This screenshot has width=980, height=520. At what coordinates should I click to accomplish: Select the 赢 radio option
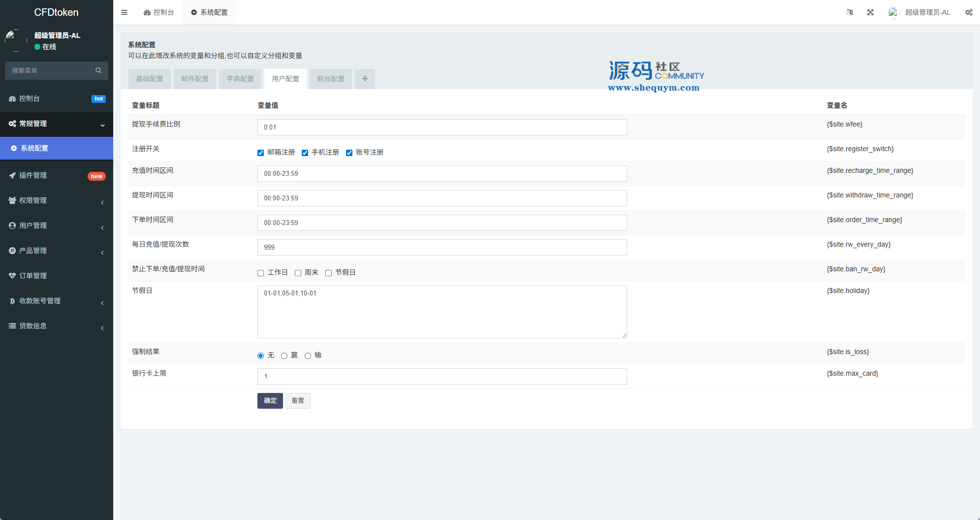coord(285,356)
